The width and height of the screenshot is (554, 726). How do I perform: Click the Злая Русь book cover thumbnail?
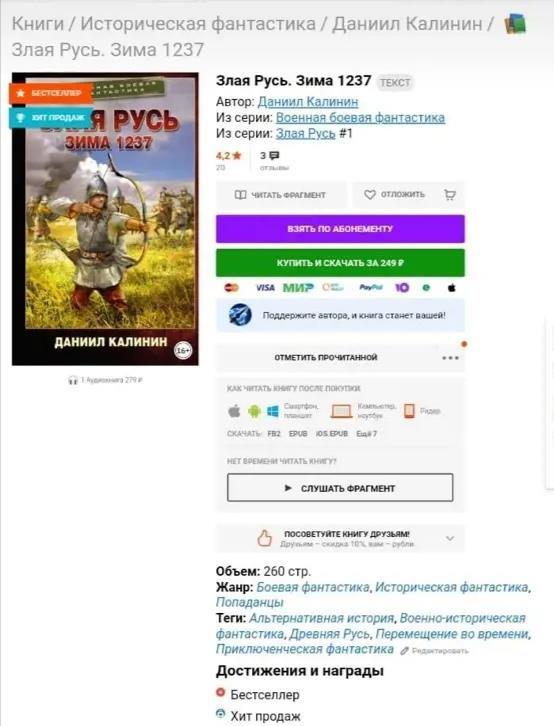point(105,219)
